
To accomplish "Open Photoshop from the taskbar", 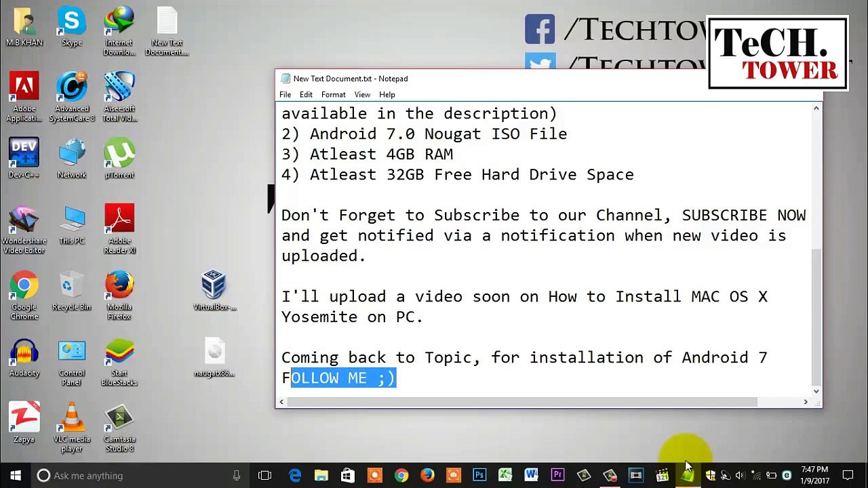I will pyautogui.click(x=479, y=476).
